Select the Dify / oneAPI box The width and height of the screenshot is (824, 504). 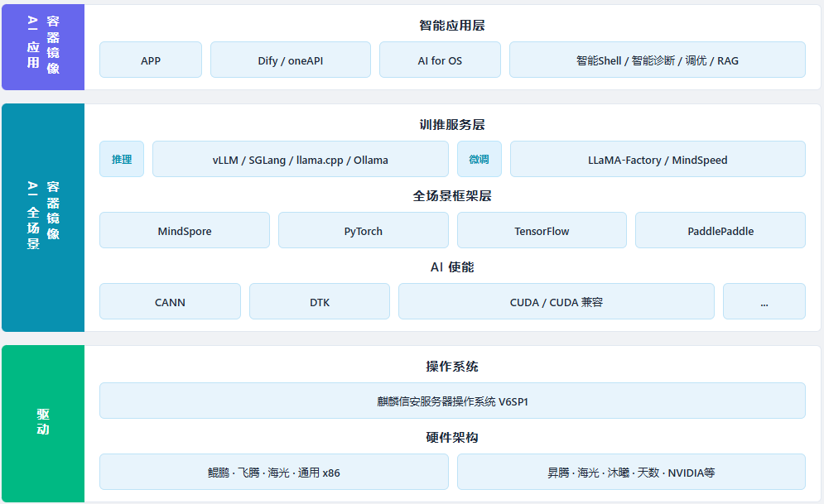coord(291,60)
